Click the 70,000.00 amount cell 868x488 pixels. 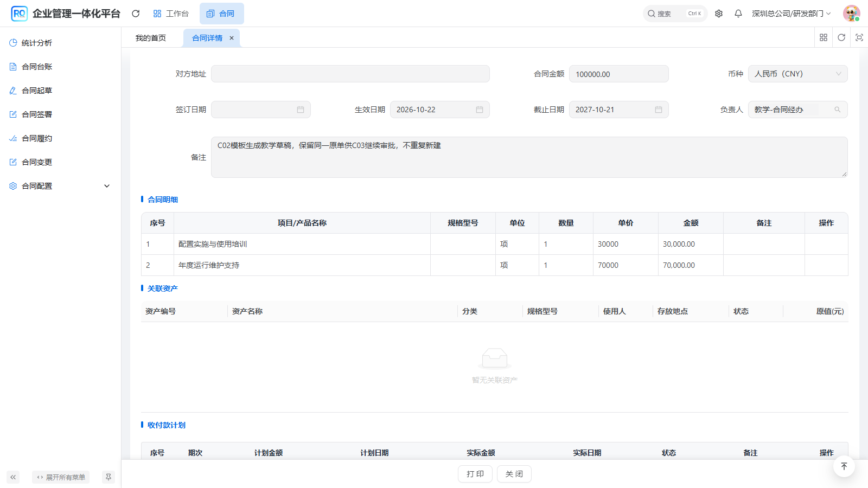coord(691,265)
